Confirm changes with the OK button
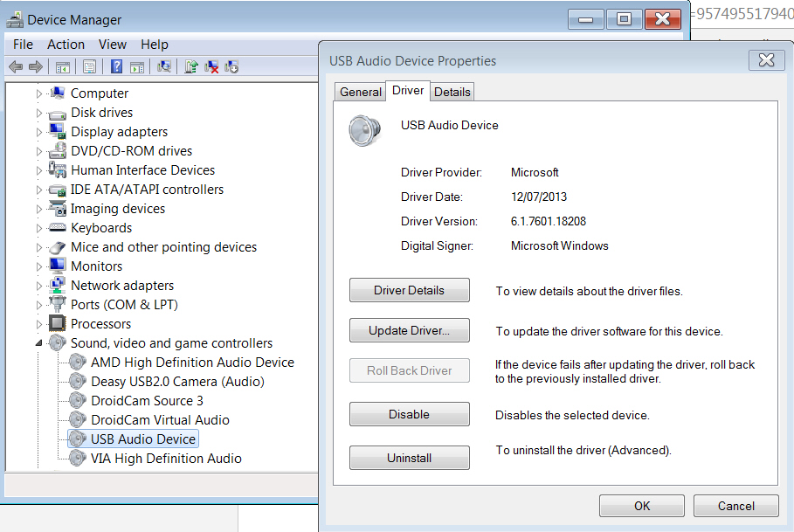Viewport: 794px width, 532px height. point(641,506)
